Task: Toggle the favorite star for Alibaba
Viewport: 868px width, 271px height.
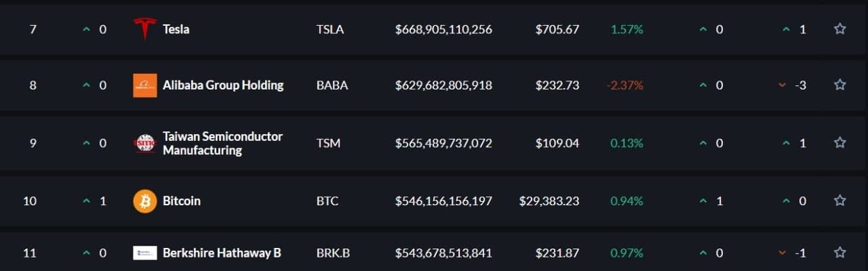Action: pos(840,85)
